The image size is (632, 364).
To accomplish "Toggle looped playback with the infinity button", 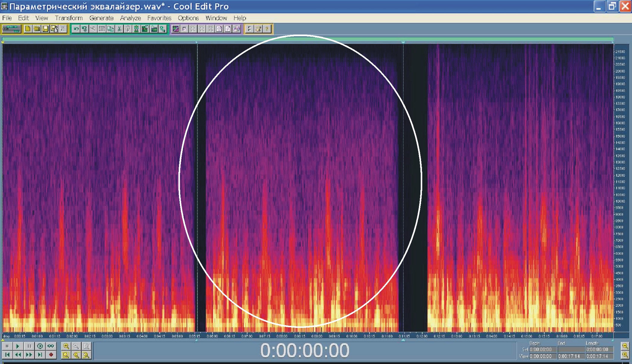I will click(51, 346).
